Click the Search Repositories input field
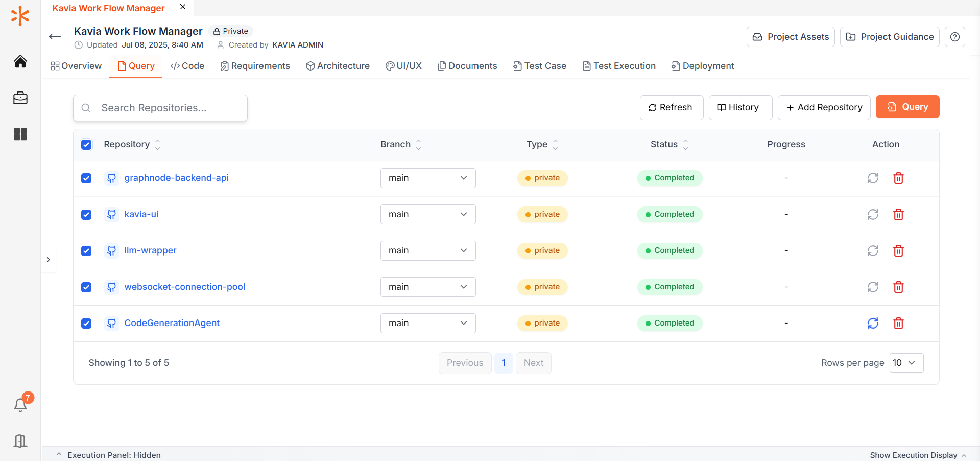The image size is (980, 461). tap(160, 108)
